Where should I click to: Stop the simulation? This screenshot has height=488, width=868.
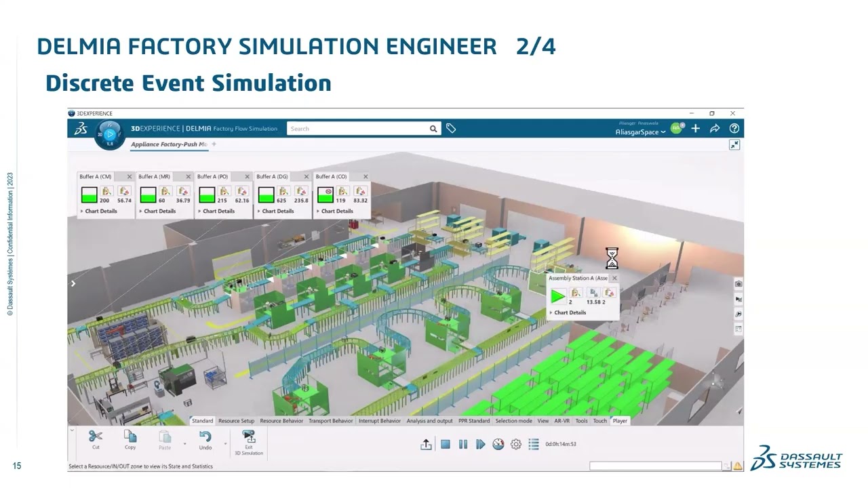pyautogui.click(x=446, y=444)
